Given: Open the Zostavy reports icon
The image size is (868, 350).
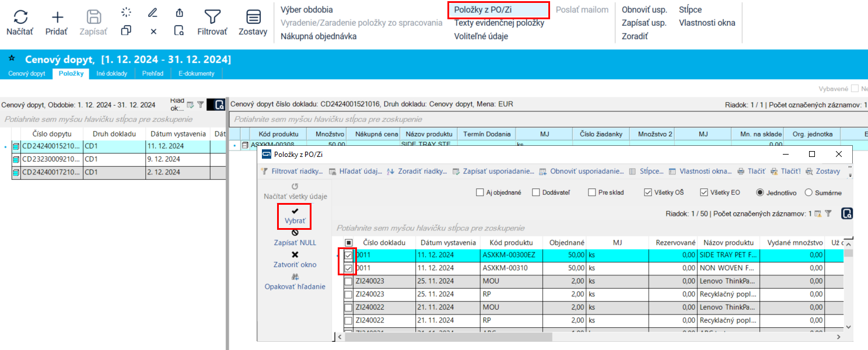Looking at the screenshot, I should (x=253, y=17).
